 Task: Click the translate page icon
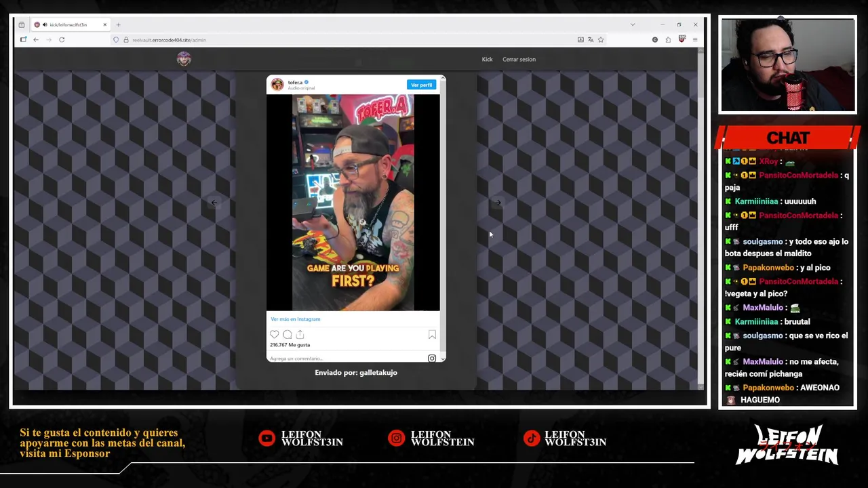click(591, 39)
